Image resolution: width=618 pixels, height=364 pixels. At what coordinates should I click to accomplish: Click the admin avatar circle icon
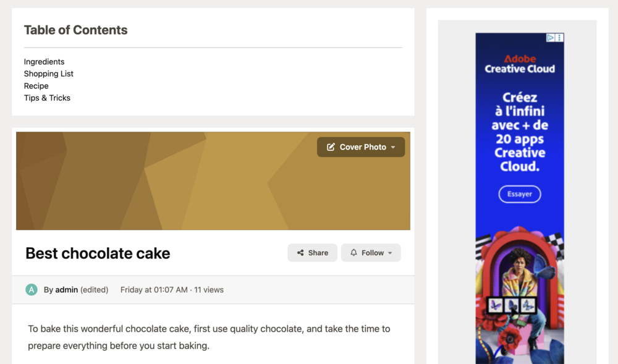(32, 290)
